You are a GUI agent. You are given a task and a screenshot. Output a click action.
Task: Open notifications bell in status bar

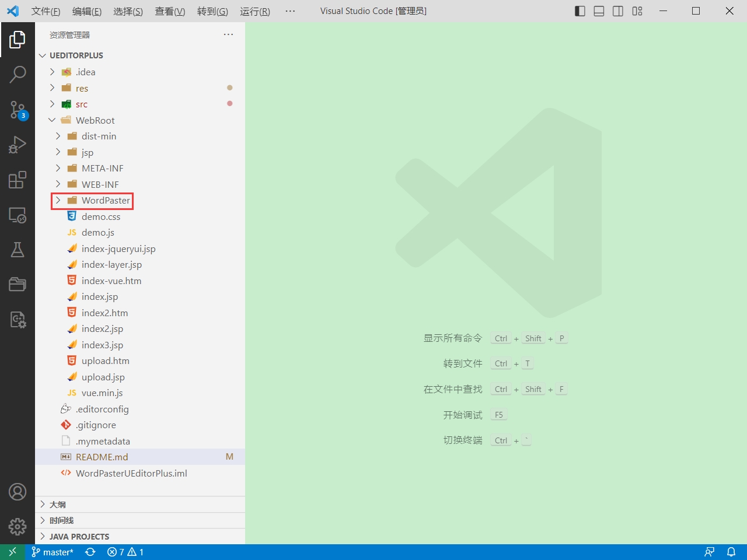pyautogui.click(x=731, y=552)
